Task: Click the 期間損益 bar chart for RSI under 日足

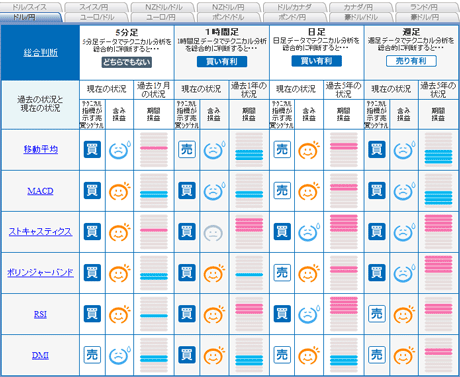Action: 344,314
